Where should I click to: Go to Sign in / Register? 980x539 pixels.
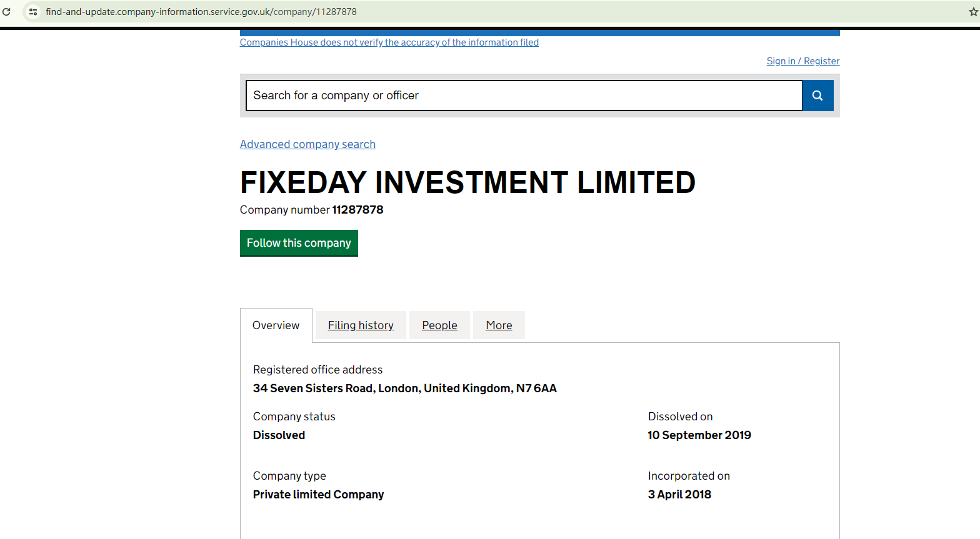[802, 61]
